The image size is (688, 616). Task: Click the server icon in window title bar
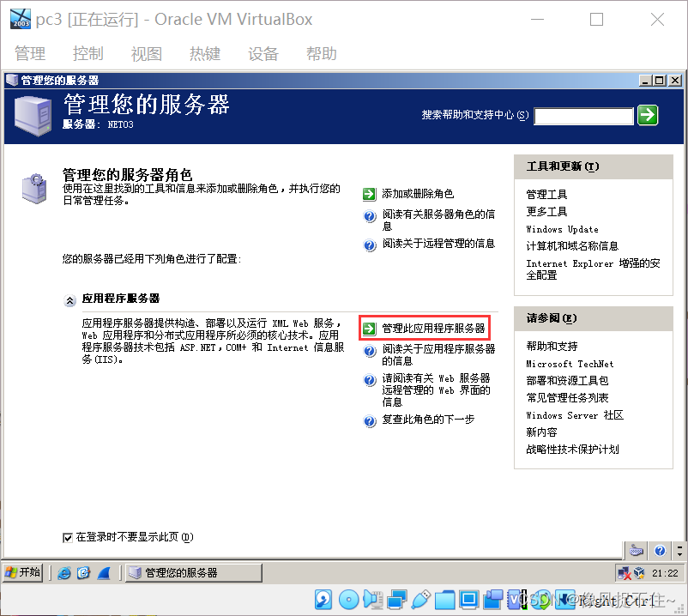[11, 81]
